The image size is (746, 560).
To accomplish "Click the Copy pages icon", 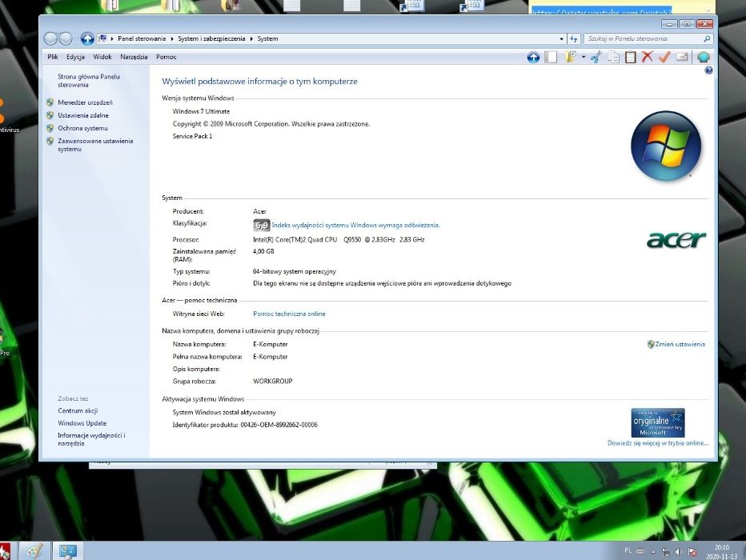I will 614,57.
